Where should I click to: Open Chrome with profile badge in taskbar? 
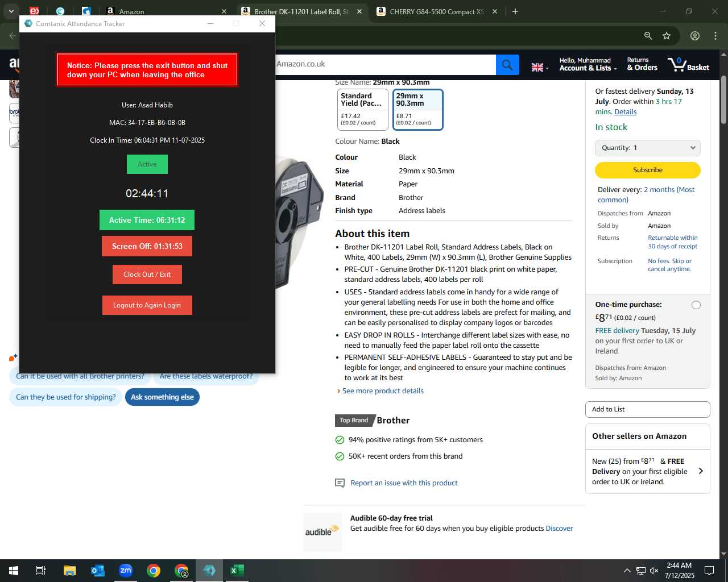pyautogui.click(x=181, y=571)
